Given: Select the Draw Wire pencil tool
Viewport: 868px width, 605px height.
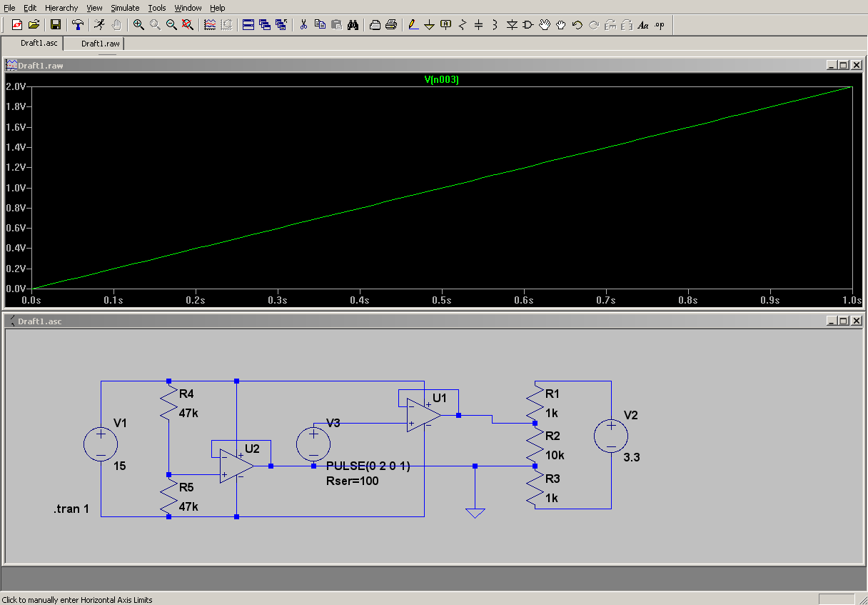Looking at the screenshot, I should 413,25.
